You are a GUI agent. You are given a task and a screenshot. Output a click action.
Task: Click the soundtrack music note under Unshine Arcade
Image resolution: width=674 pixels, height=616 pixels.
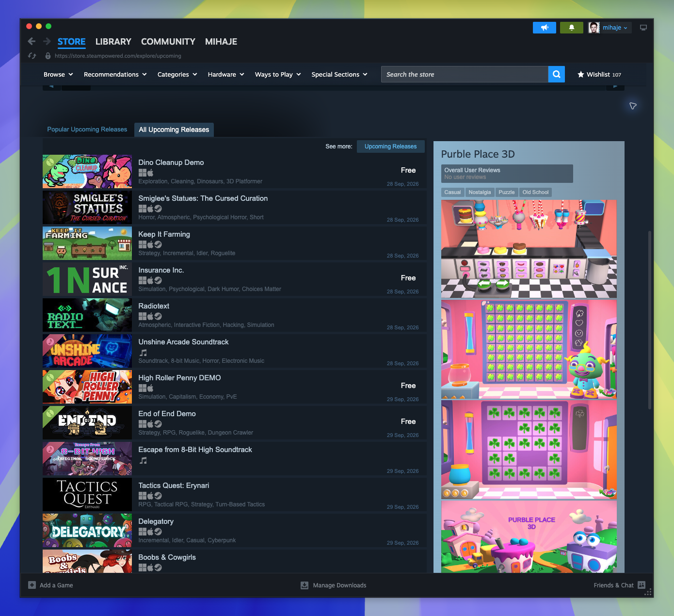pyautogui.click(x=143, y=353)
